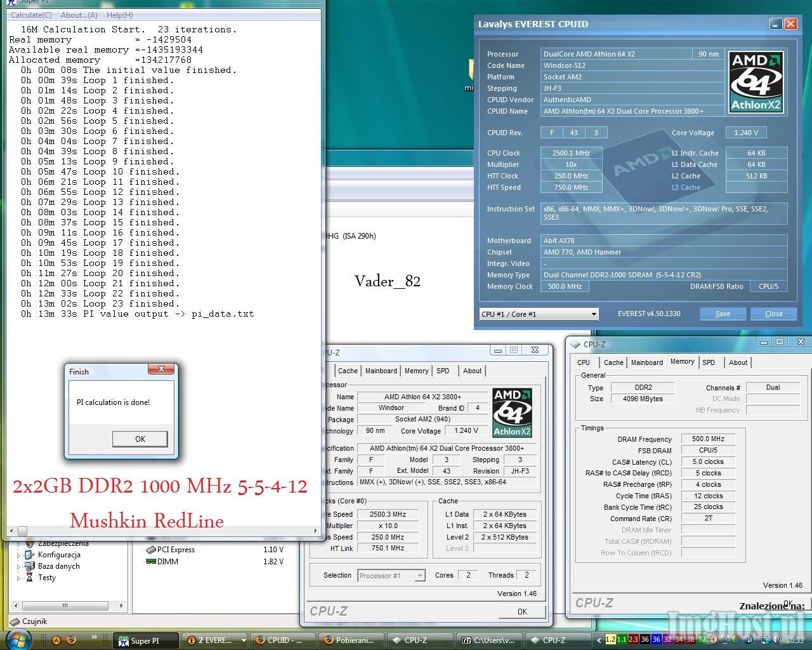Click the red 2.3 tray indicator

pos(633,640)
